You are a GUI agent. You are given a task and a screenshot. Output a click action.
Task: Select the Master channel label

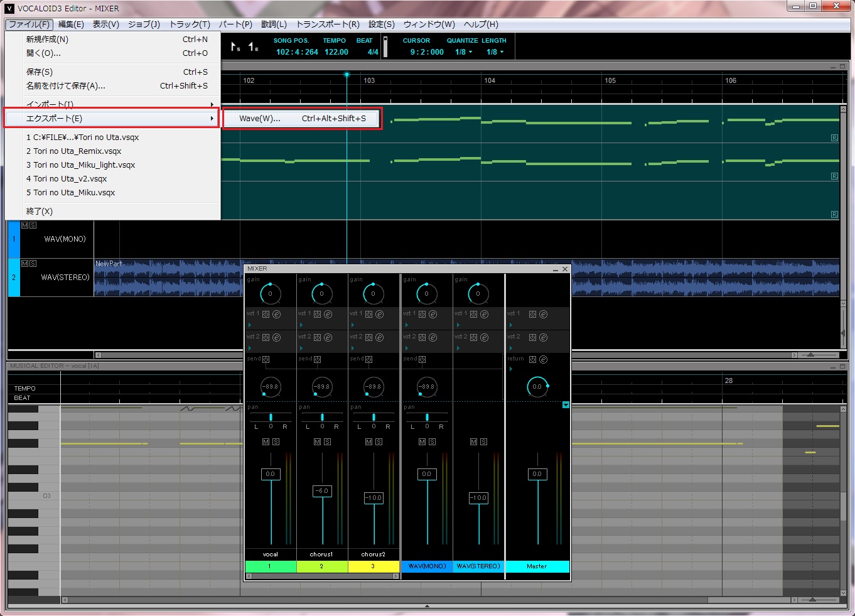coord(537,566)
